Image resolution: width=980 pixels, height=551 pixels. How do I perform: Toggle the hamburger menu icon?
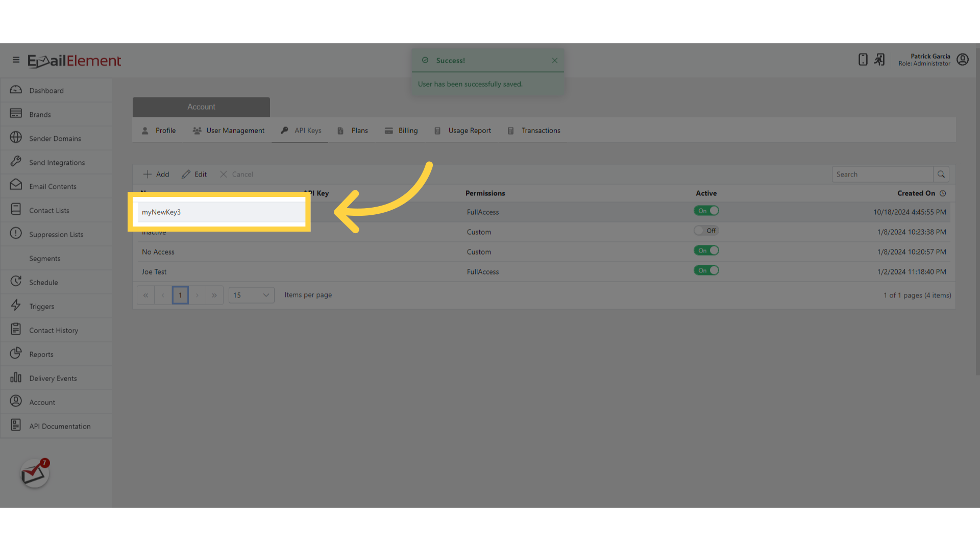pyautogui.click(x=16, y=60)
